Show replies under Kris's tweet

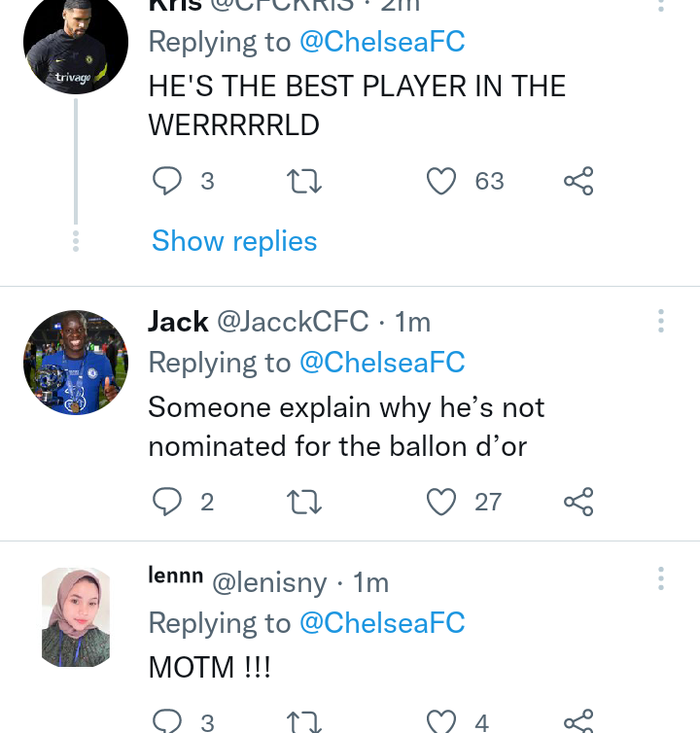[234, 241]
